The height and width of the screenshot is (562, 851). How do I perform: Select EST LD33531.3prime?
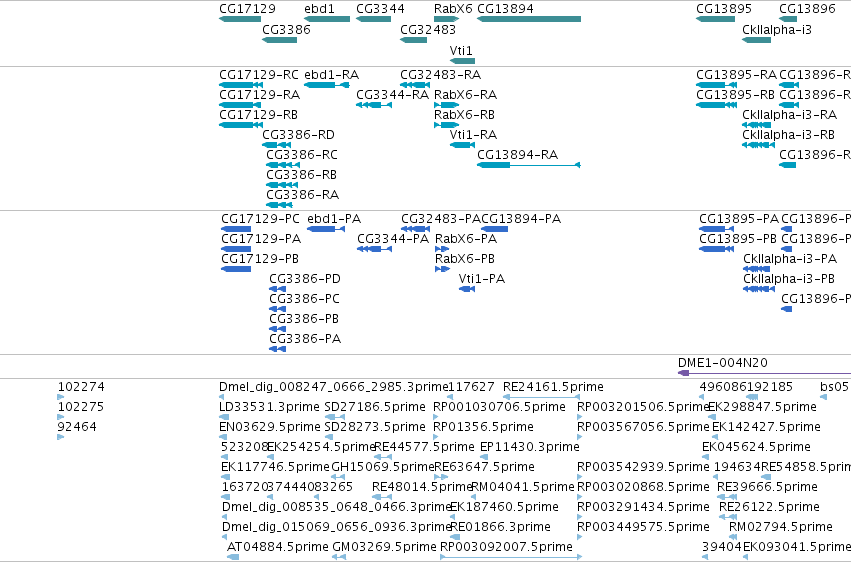(224, 417)
